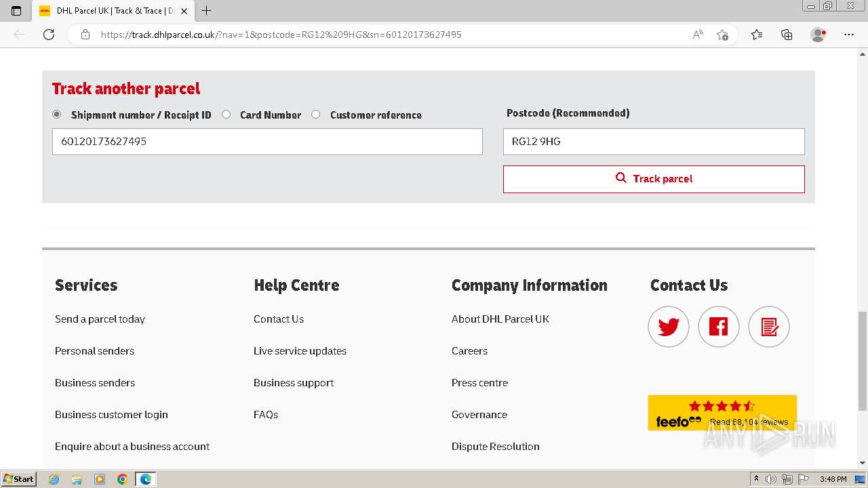The width and height of the screenshot is (868, 488).
Task: Open Press centre link
Action: click(x=479, y=383)
